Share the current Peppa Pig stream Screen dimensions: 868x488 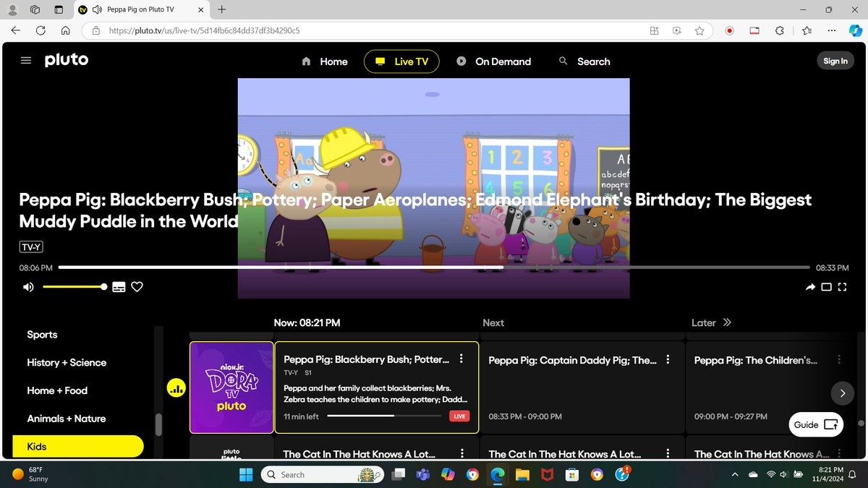[x=810, y=287]
